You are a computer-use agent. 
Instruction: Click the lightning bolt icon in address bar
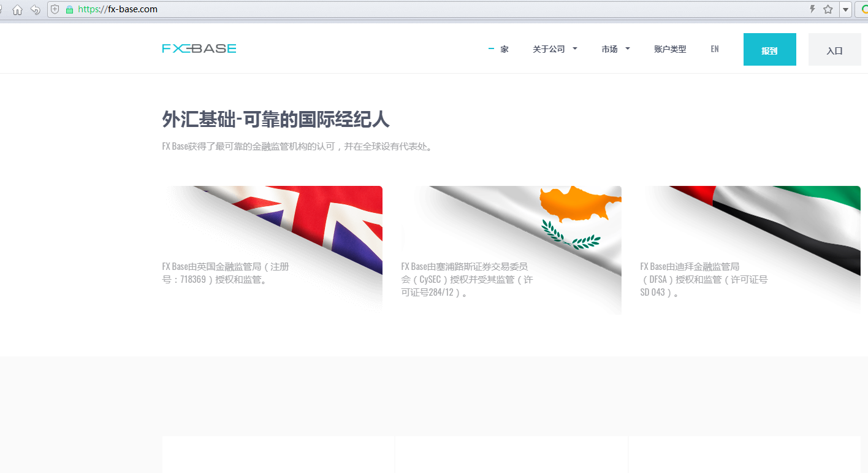click(813, 9)
